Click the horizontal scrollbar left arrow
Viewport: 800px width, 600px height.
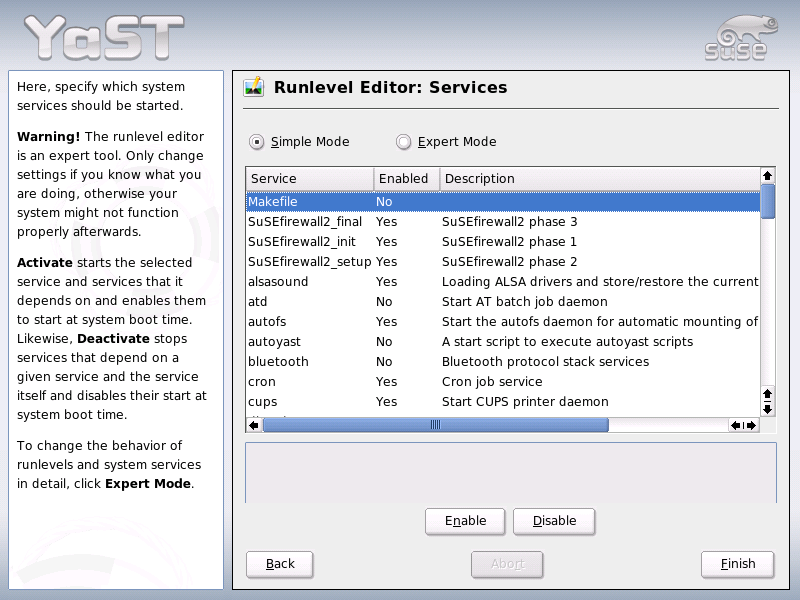254,425
